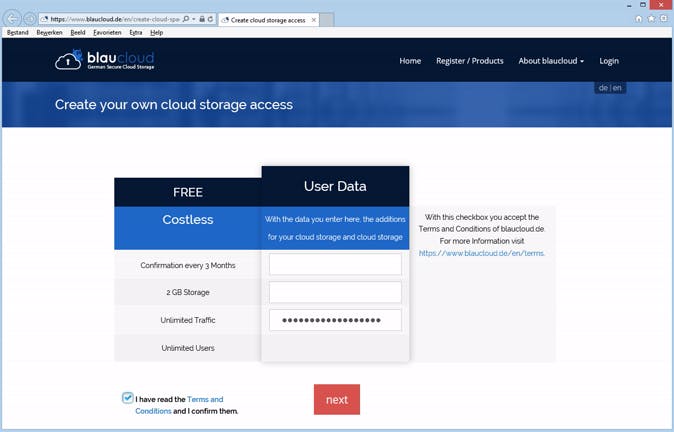674x432 pixels.
Task: Open Register / Products page
Action: coord(469,61)
